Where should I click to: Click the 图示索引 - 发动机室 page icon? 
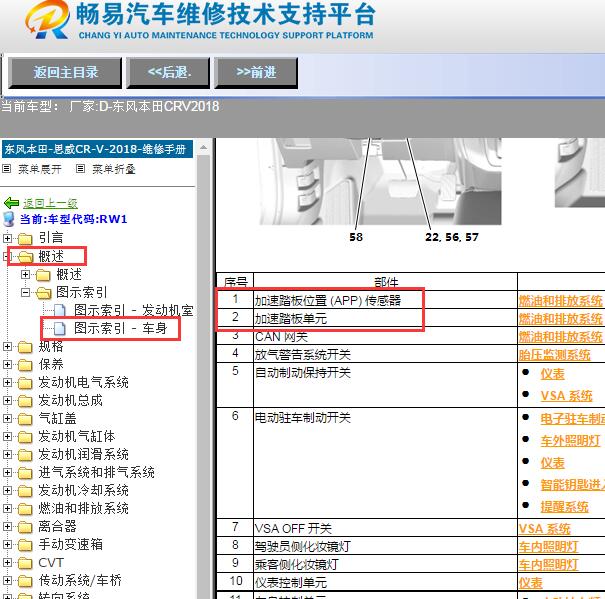[x=59, y=310]
